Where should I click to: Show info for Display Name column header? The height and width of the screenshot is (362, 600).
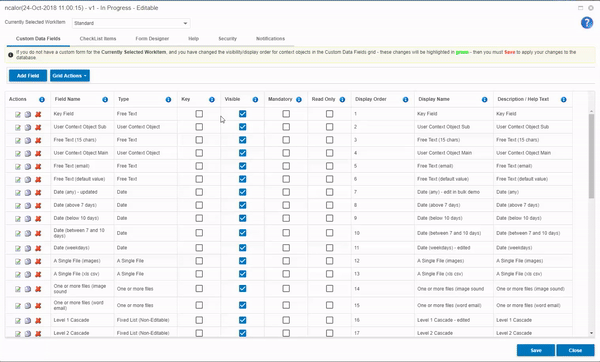pos(484,99)
